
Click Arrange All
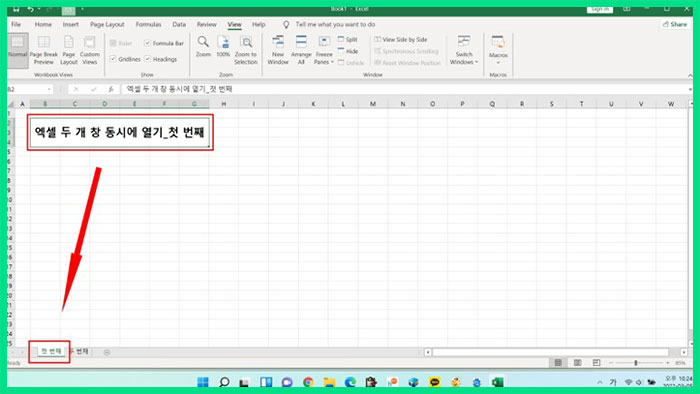[301, 50]
